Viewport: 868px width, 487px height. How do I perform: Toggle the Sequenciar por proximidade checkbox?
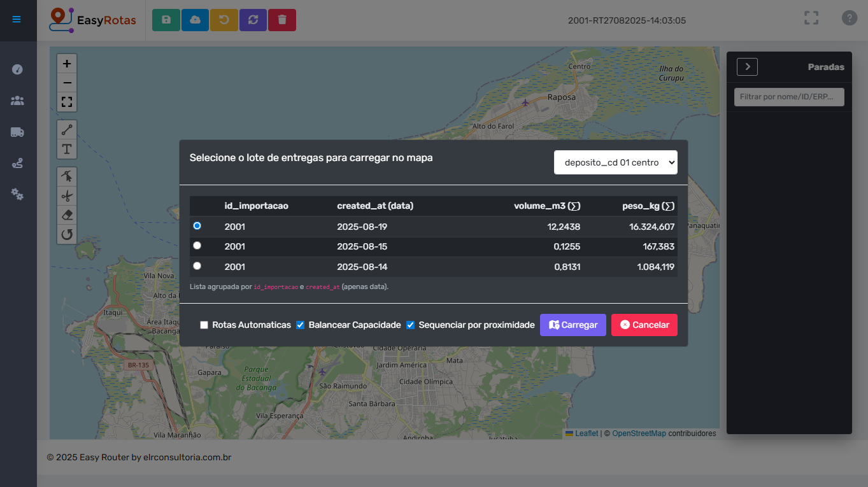(x=411, y=325)
